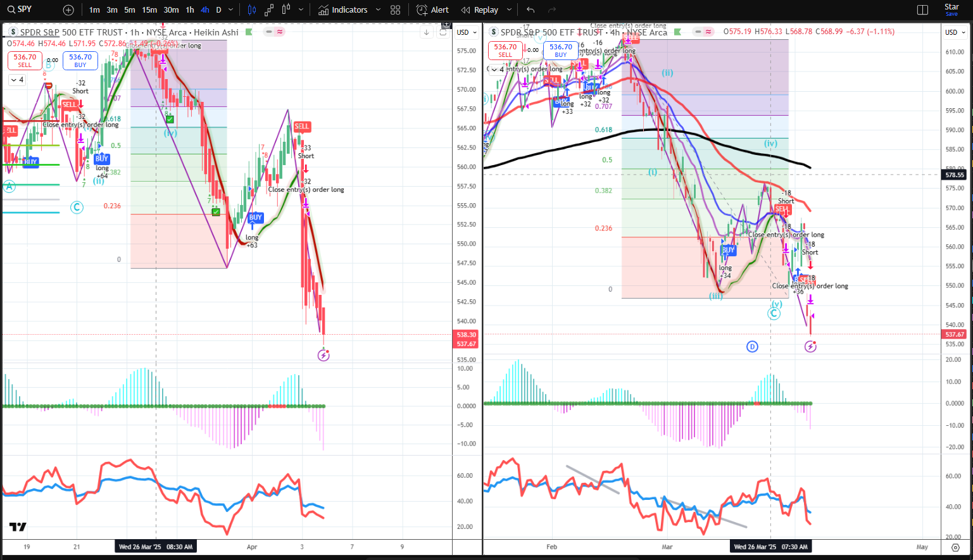
Task: Open the USD currency dropdown on 1h chart
Action: 465,32
